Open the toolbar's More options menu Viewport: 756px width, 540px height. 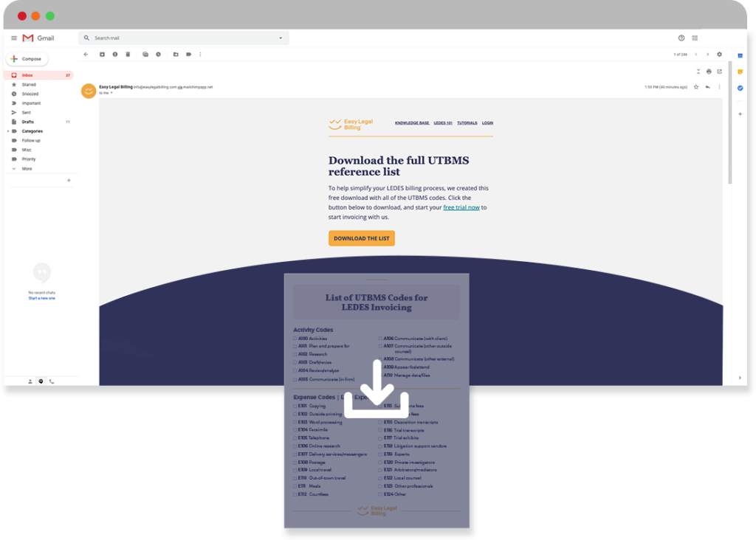coord(201,55)
